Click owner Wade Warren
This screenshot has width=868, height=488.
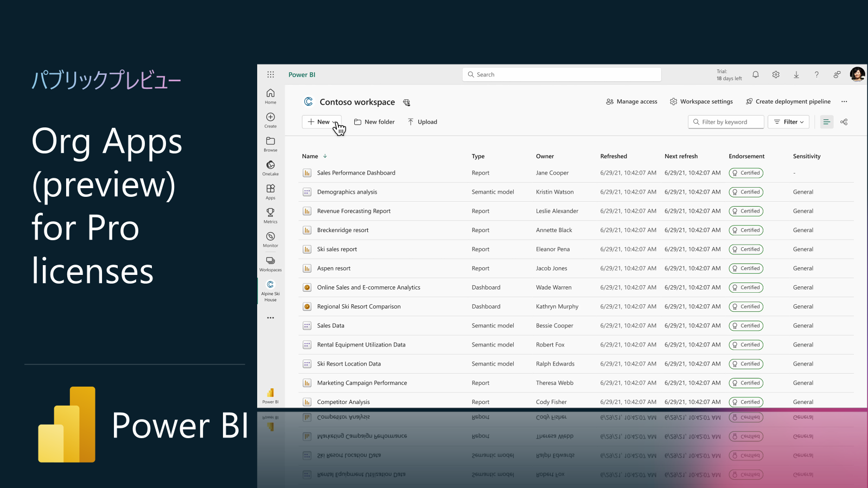tap(553, 287)
